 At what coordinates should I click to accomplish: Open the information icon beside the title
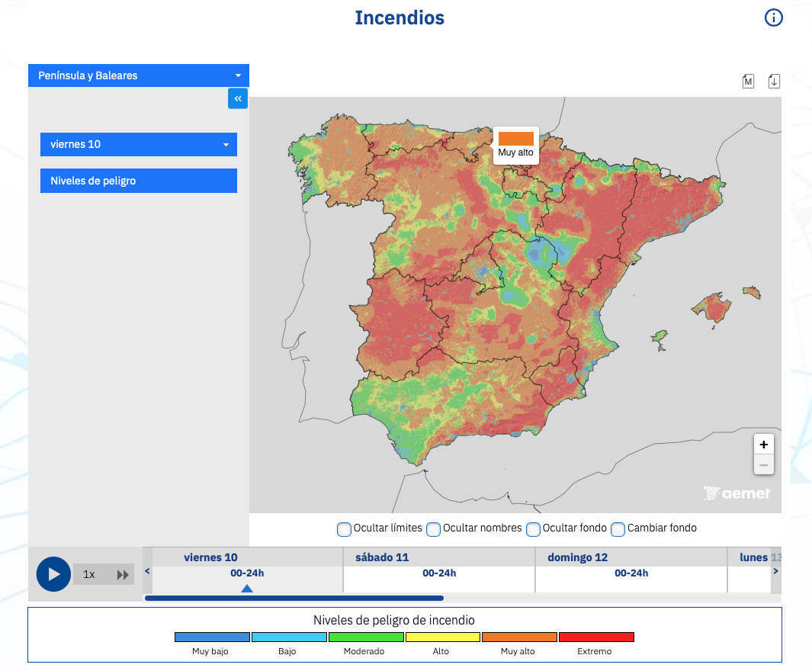(x=773, y=18)
